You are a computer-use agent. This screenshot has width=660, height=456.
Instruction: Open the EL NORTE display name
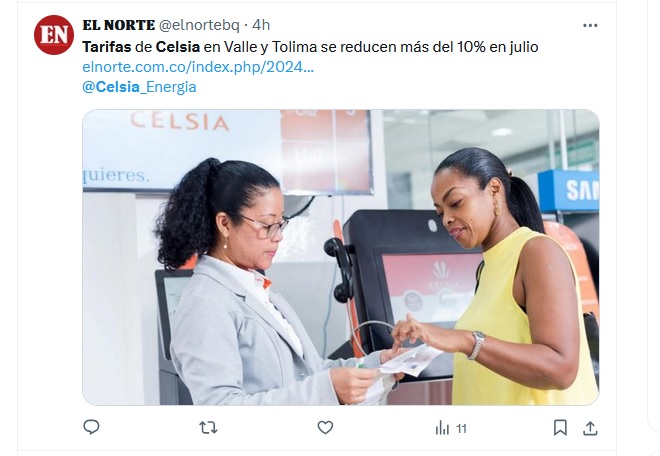tap(119, 25)
